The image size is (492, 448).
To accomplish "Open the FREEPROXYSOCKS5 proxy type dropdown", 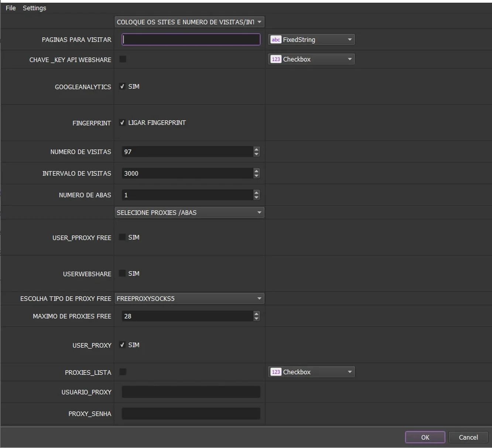I will pos(189,298).
